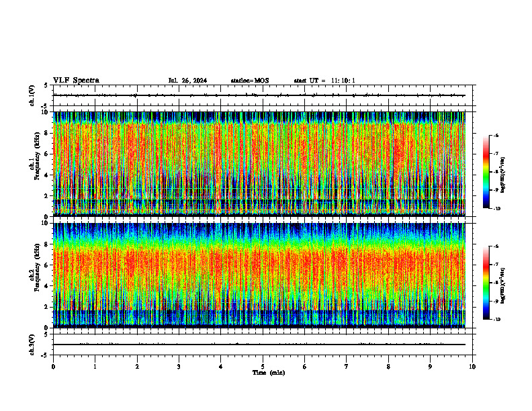Click inside the ch.2 spectrogram panel
The width and height of the screenshot is (532, 411).
pos(259,275)
